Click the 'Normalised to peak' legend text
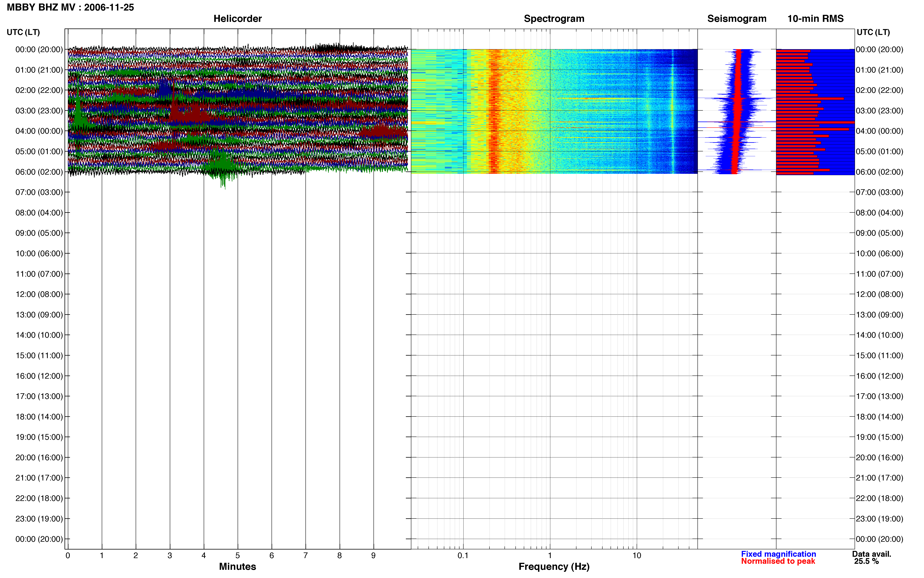Viewport: 924px width, 578px height. click(778, 561)
